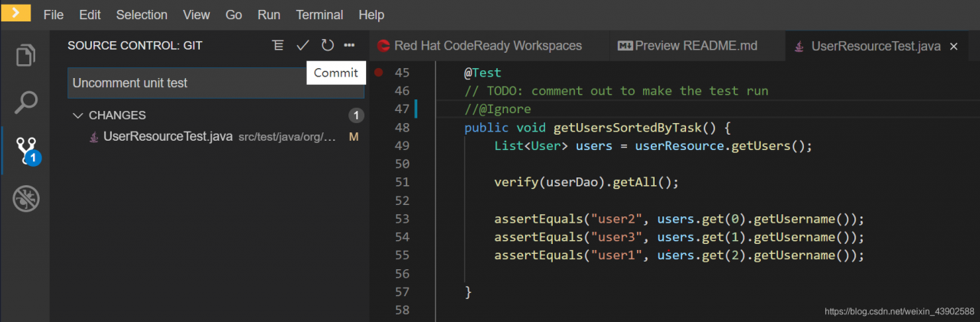
Task: Open the Run menu
Action: [x=269, y=15]
